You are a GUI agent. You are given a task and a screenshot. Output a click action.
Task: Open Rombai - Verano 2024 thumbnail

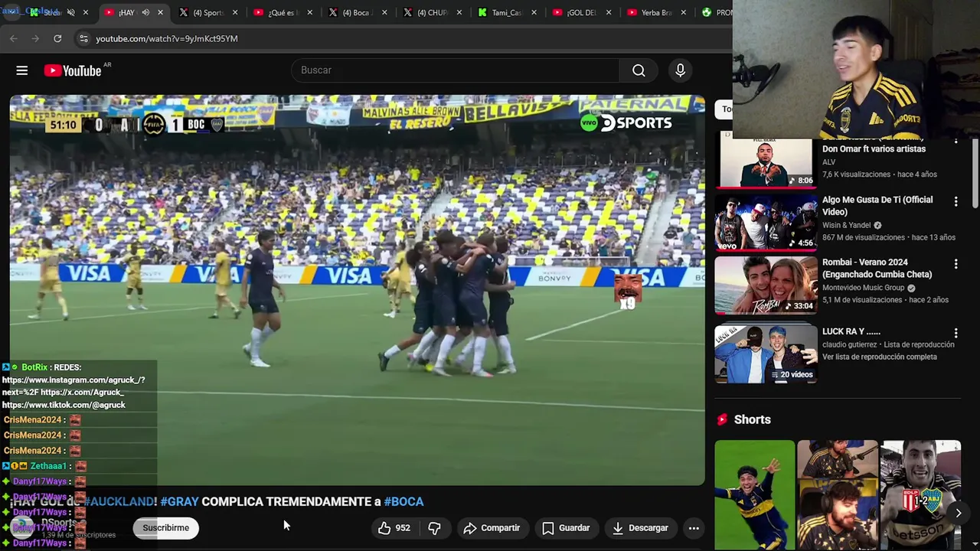766,285
